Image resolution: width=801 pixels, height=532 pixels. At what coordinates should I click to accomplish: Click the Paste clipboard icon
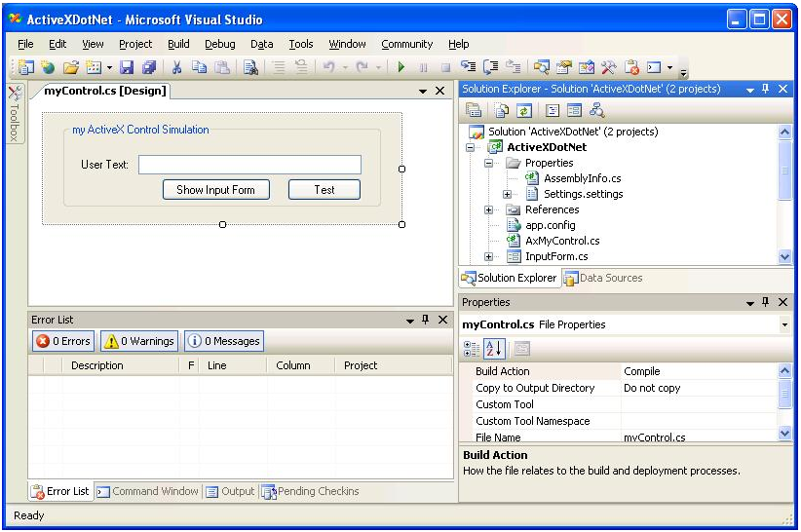point(222,67)
